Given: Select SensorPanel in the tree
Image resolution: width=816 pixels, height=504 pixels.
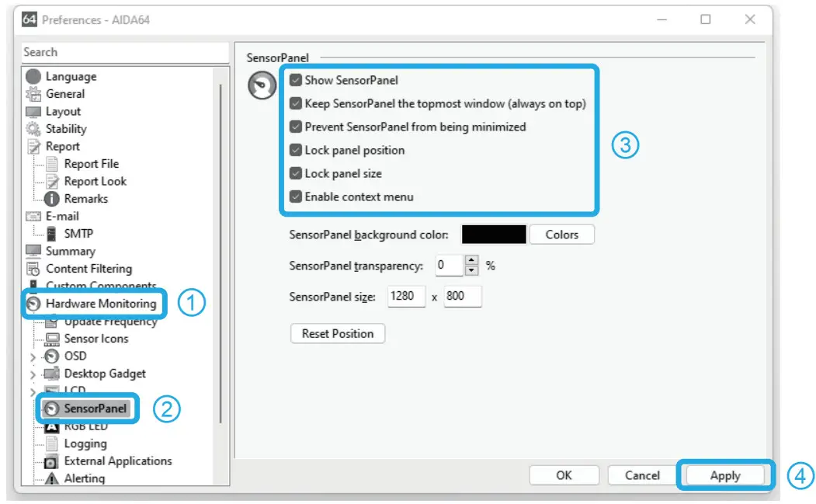Looking at the screenshot, I should coord(95,408).
